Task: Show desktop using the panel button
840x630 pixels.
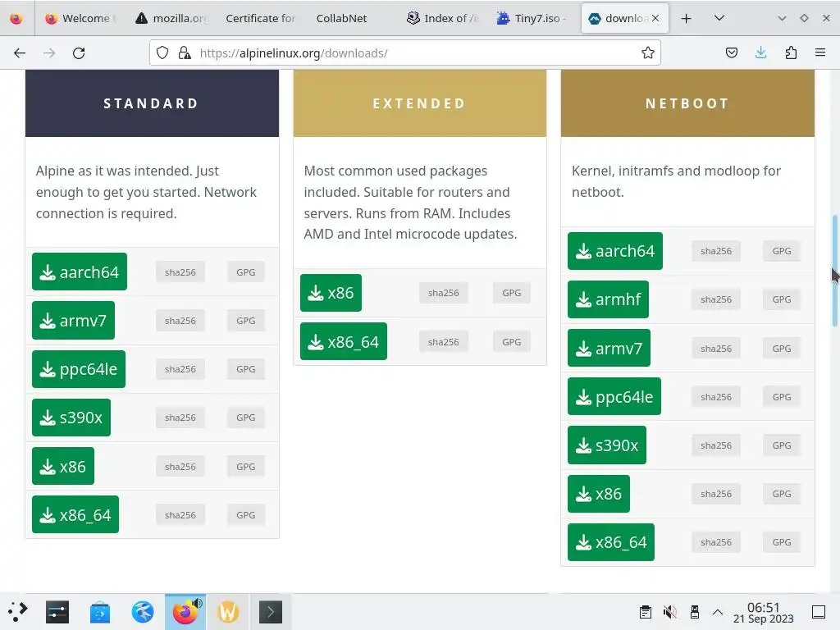Action: tap(819, 612)
